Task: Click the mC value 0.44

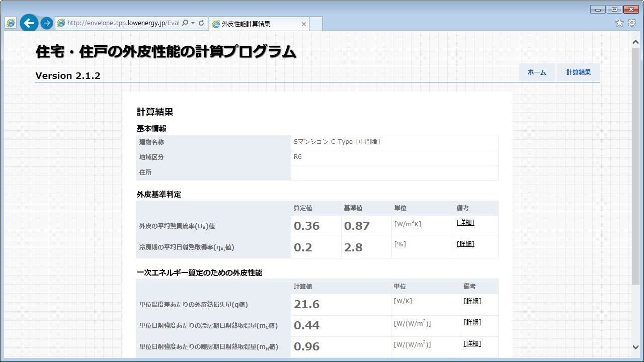Action: (307, 325)
